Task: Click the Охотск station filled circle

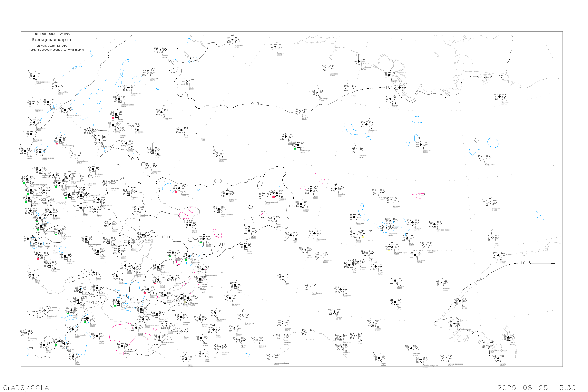Action: [x=498, y=255]
